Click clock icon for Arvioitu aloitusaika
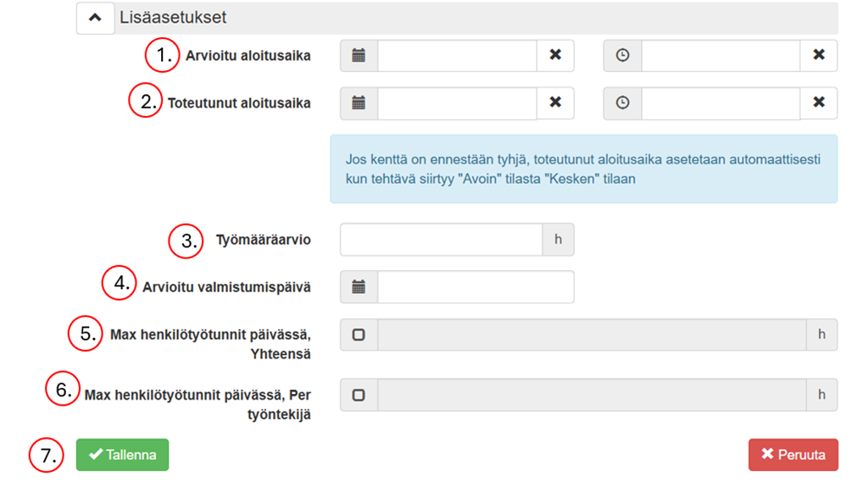Viewport: 851px width, 504px height. pyautogui.click(x=623, y=55)
